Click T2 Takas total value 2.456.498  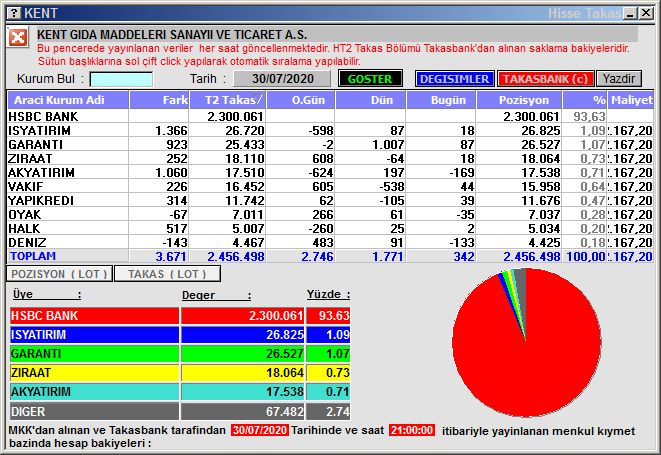(x=236, y=256)
